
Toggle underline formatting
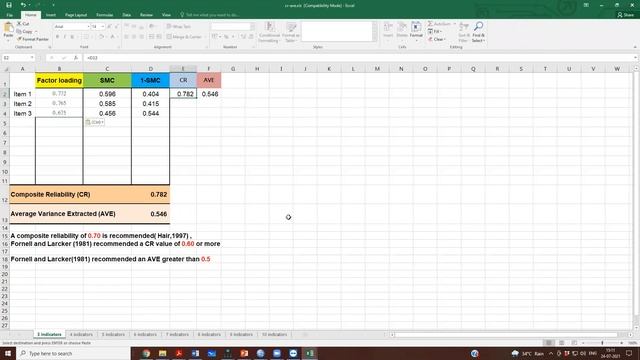(72, 37)
